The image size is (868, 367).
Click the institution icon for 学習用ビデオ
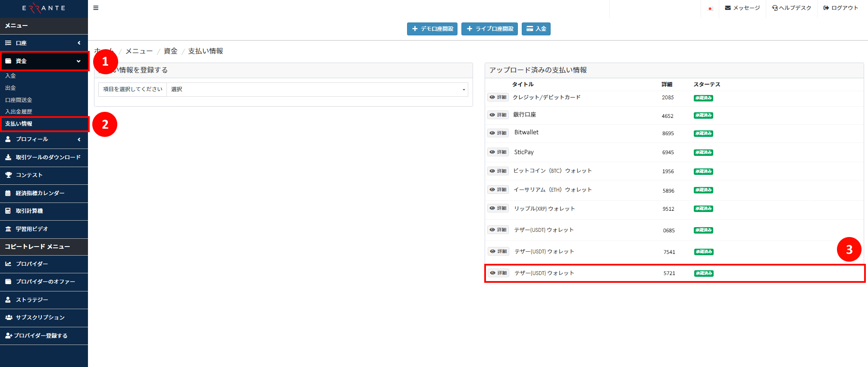click(8, 229)
